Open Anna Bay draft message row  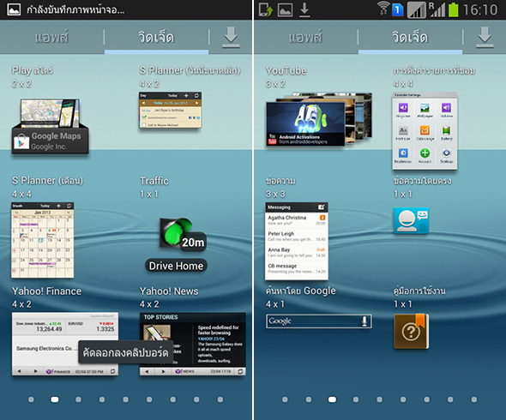coord(297,252)
